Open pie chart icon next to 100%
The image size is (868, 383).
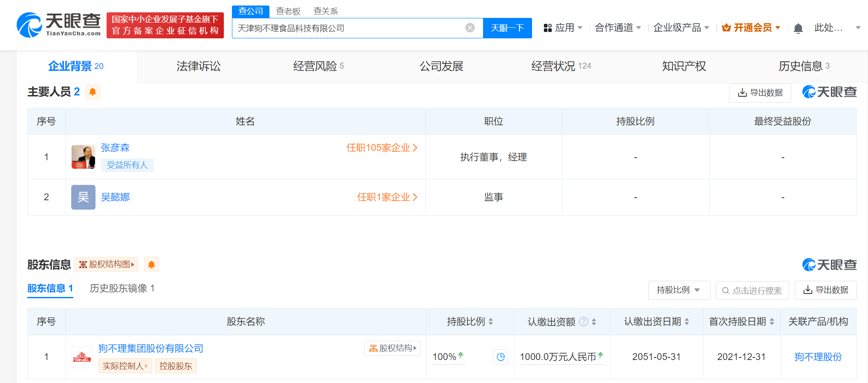pos(501,357)
